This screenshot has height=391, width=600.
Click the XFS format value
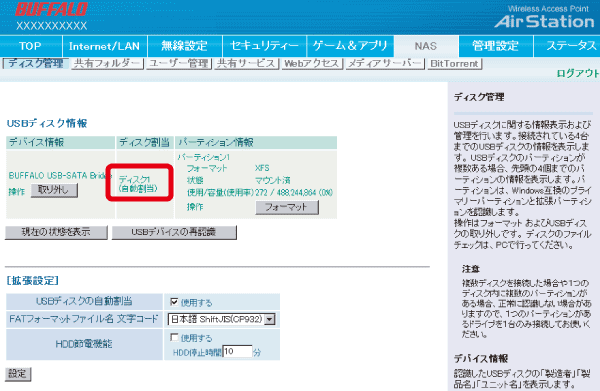click(262, 168)
